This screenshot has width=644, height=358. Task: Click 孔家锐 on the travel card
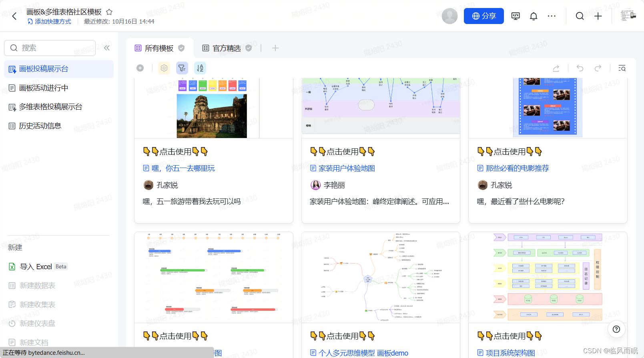click(x=160, y=185)
